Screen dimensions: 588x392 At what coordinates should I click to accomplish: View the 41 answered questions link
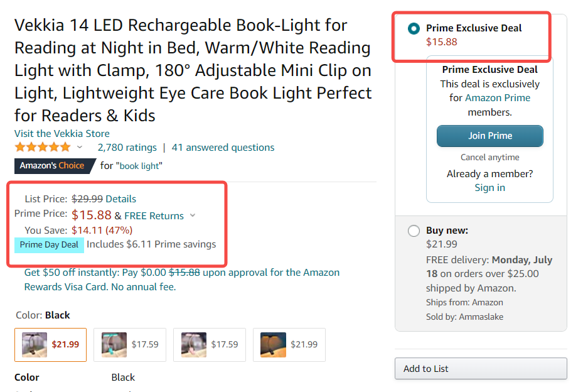[223, 147]
